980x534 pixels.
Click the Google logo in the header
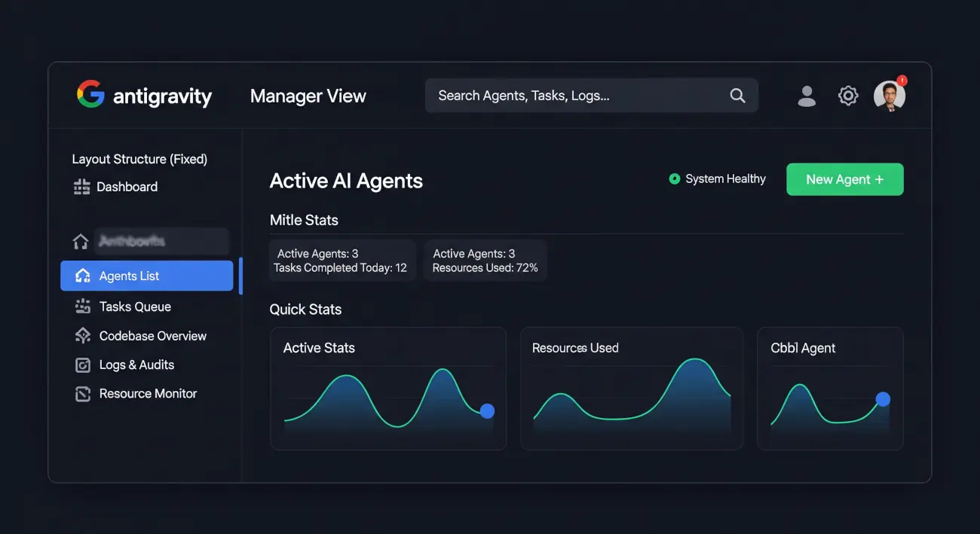(x=90, y=95)
